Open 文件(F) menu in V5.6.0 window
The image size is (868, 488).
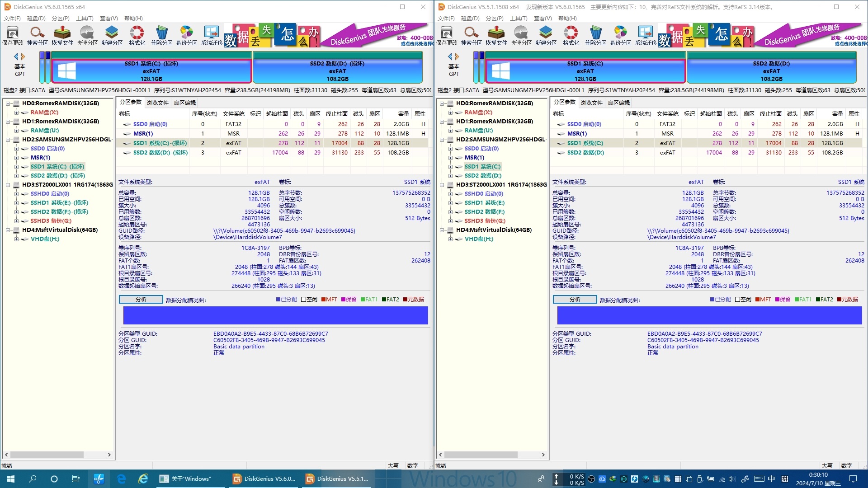tap(12, 19)
